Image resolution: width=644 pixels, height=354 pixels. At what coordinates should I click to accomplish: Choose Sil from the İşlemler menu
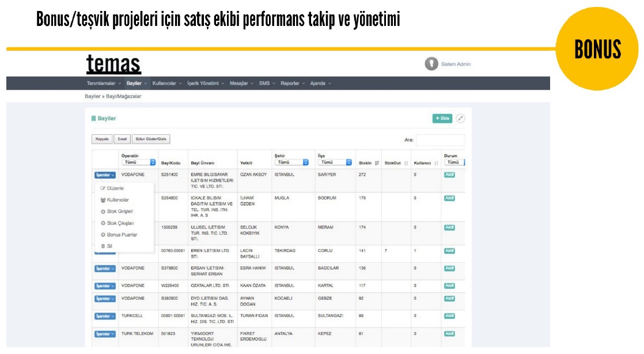pos(107,246)
